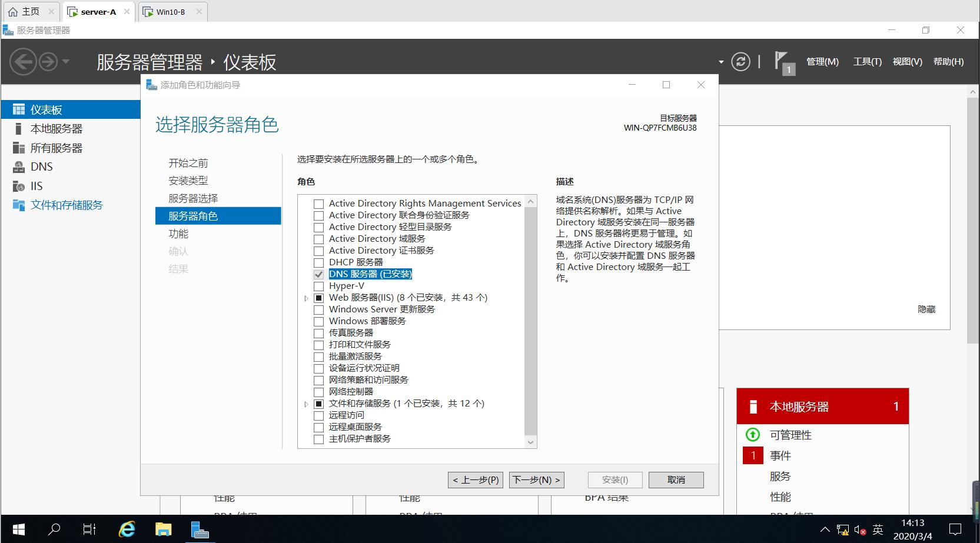Open the 仪表板 dashboard view
The height and width of the screenshot is (543, 980).
(x=45, y=109)
